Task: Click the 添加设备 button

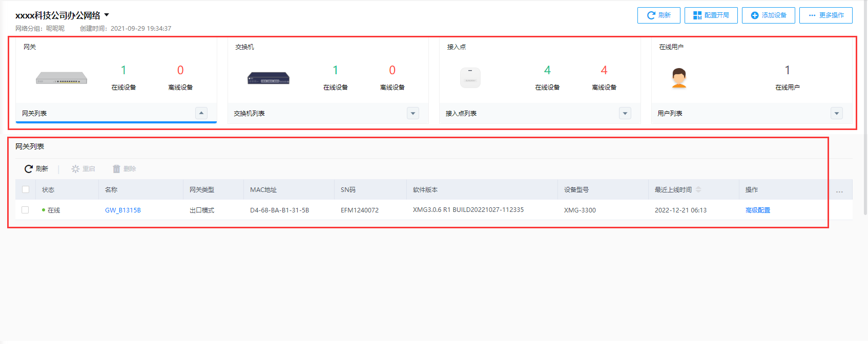Action: point(768,15)
